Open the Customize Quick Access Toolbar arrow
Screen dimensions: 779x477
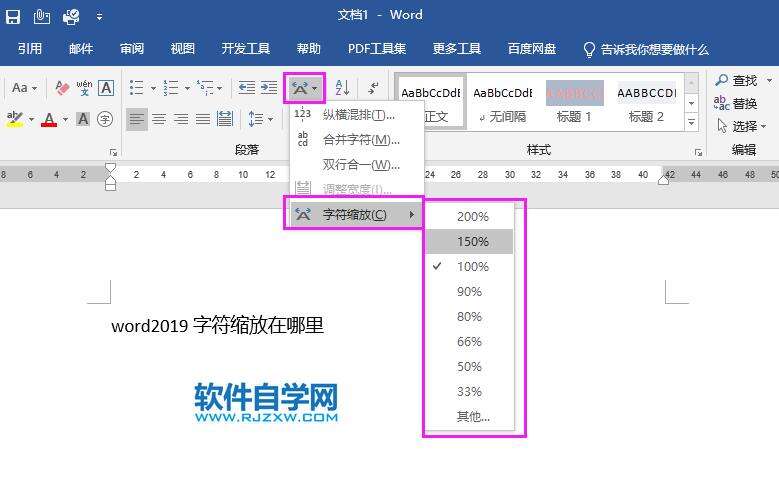click(x=99, y=17)
